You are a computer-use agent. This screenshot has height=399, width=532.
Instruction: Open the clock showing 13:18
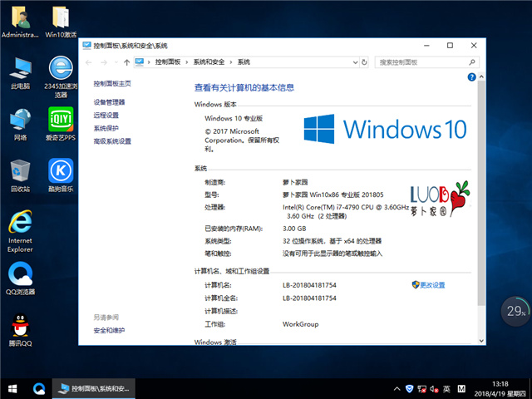pyautogui.click(x=500, y=389)
